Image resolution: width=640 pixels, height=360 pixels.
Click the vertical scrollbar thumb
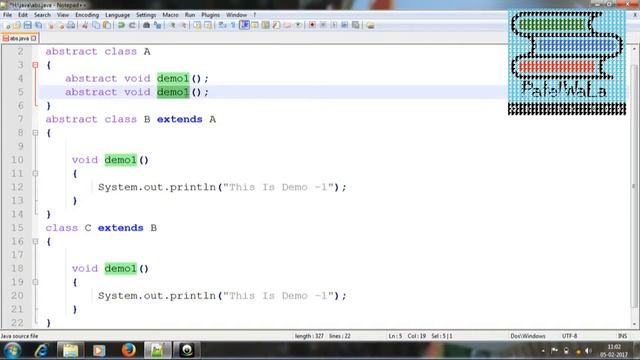(x=634, y=186)
